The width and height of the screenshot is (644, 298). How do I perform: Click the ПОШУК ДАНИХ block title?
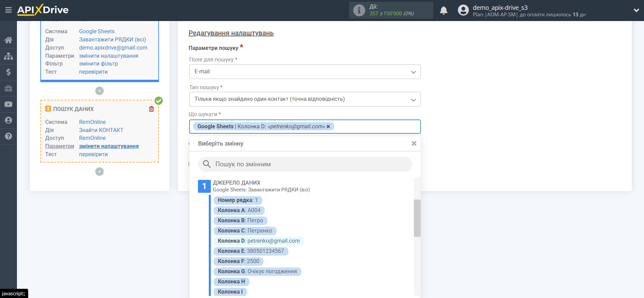73,109
